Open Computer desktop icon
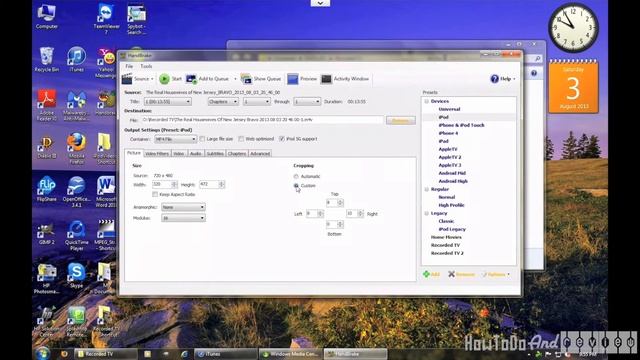Image resolution: width=640 pixels, height=360 pixels. pos(47,16)
